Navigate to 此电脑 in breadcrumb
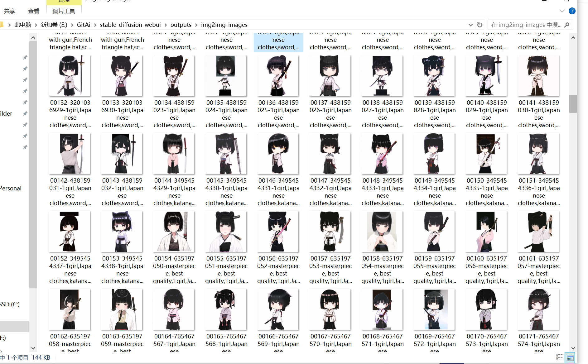 point(23,25)
